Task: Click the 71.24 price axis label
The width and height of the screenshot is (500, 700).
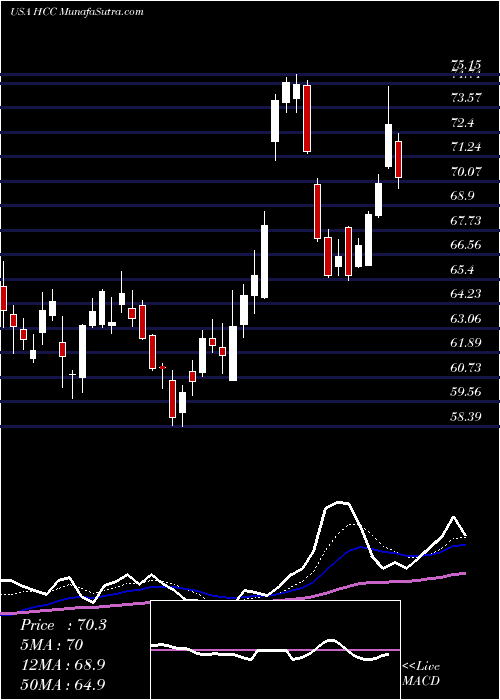Action: coord(467,146)
